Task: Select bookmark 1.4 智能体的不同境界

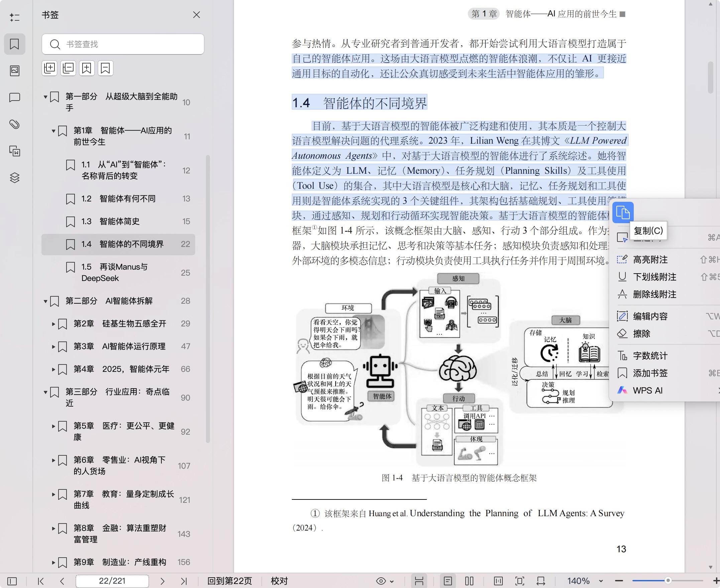Action: [118, 244]
